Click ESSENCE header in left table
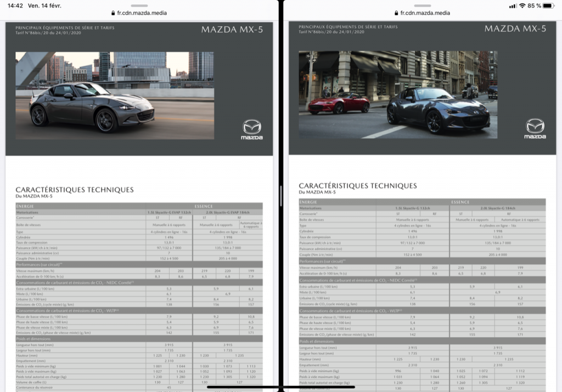This screenshot has height=392, width=562. click(x=204, y=207)
